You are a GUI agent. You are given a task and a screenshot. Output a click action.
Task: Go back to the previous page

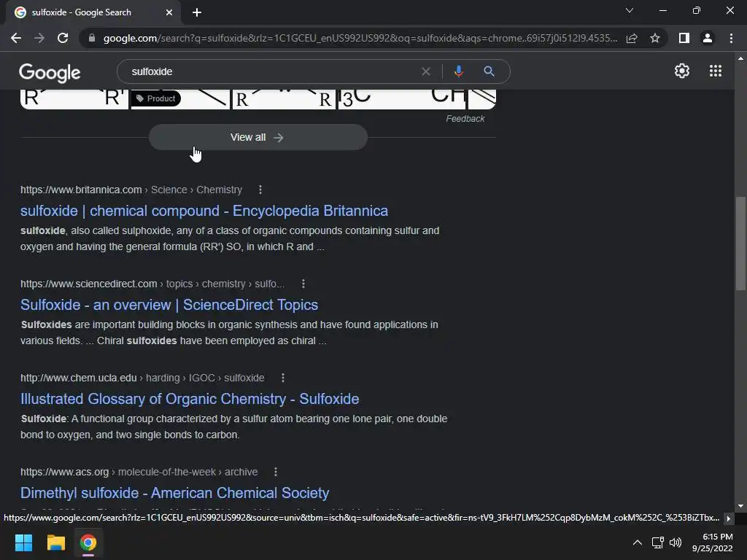(x=16, y=38)
